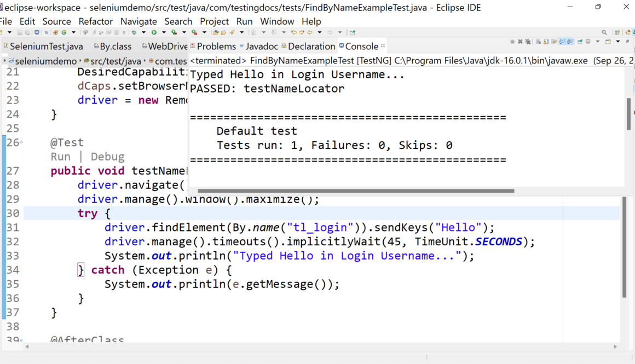Click the Terminate square in Console toolbar

512,42
